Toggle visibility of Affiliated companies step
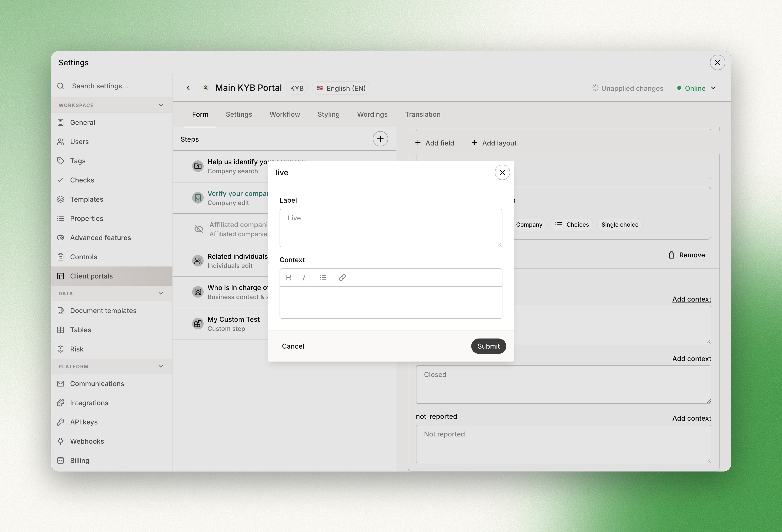The height and width of the screenshot is (532, 782). tap(199, 229)
